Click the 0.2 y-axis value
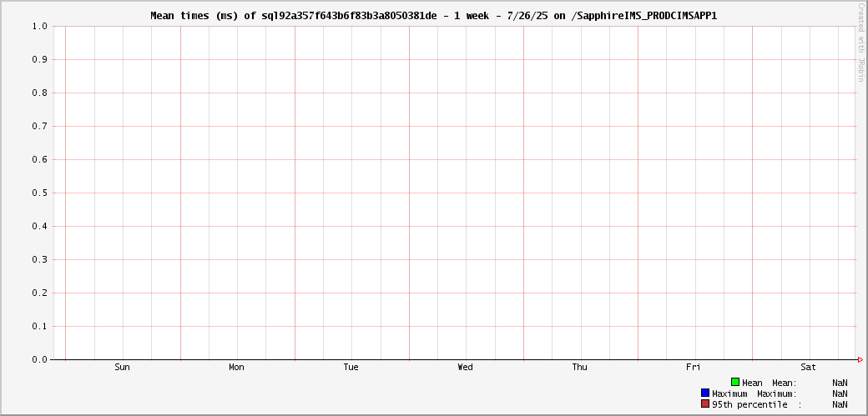This screenshot has width=868, height=416. pos(39,293)
